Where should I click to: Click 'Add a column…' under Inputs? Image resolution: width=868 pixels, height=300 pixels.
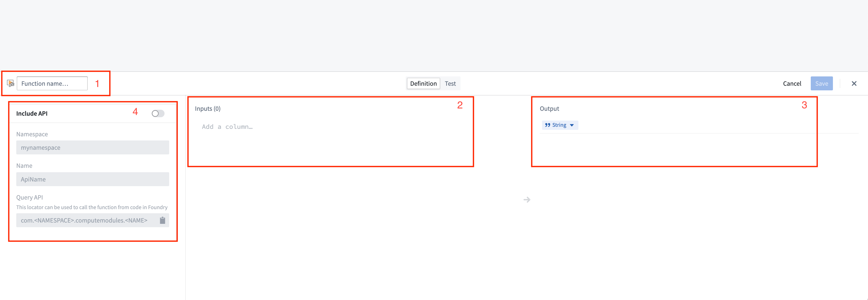(x=227, y=127)
